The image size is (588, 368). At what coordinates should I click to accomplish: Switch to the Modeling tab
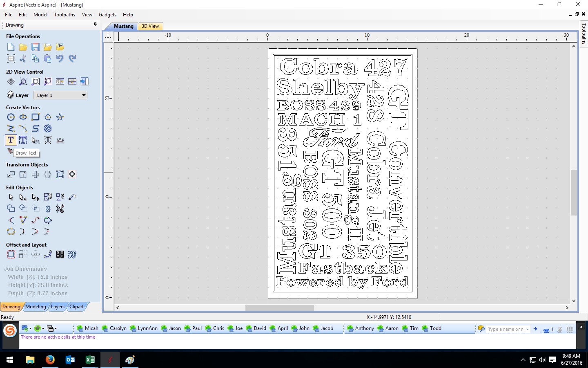(x=36, y=307)
